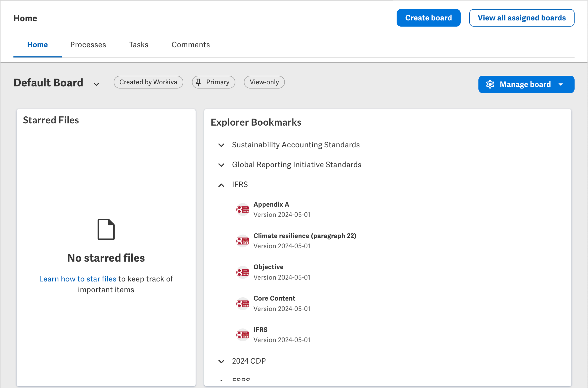
Task: Click the ISSB icon next to Climate resilience
Action: 242,240
